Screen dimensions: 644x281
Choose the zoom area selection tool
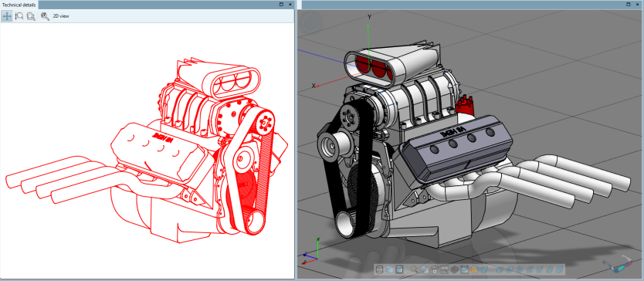click(30, 16)
